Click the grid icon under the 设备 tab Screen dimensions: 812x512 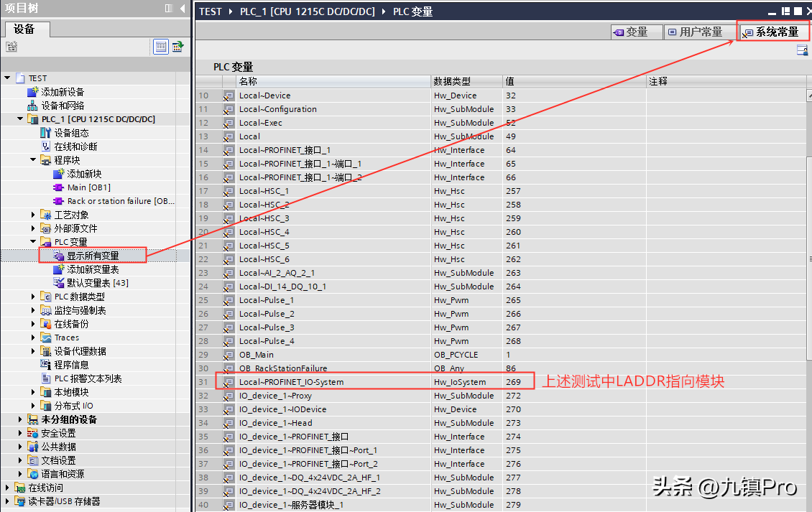[x=11, y=47]
